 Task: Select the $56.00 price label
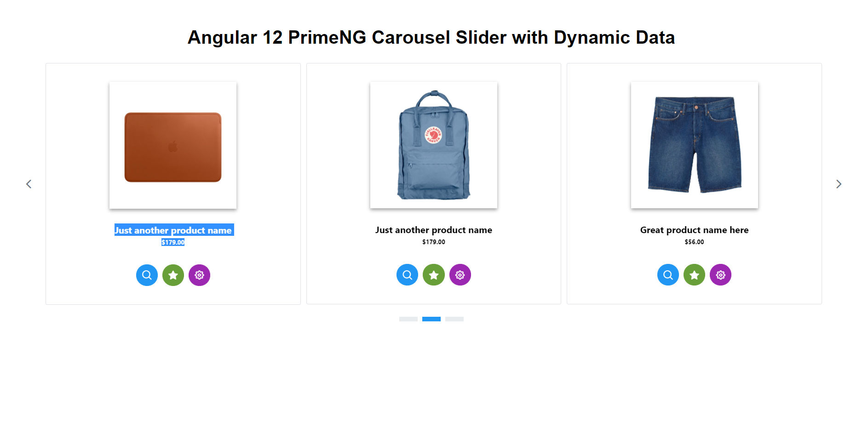point(694,241)
